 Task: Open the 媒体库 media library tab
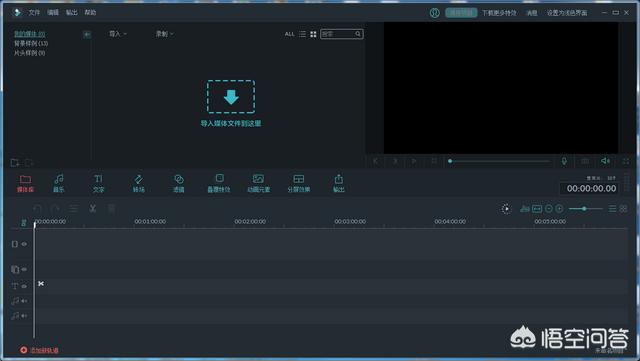tap(25, 184)
